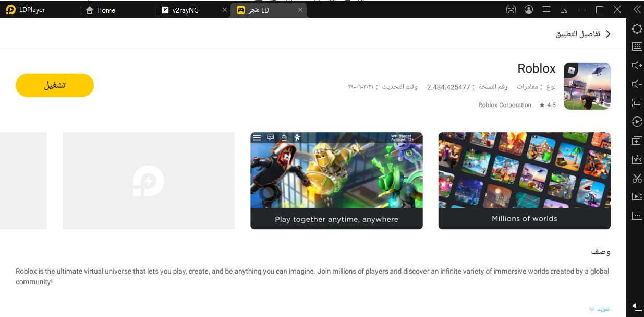Open the video recorder icon in sidebar
This screenshot has width=644, height=317.
click(x=637, y=196)
